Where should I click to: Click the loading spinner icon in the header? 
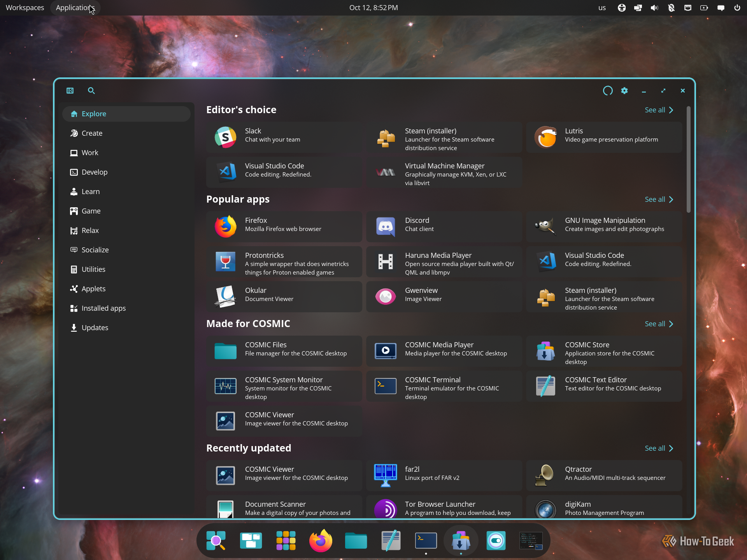click(608, 91)
